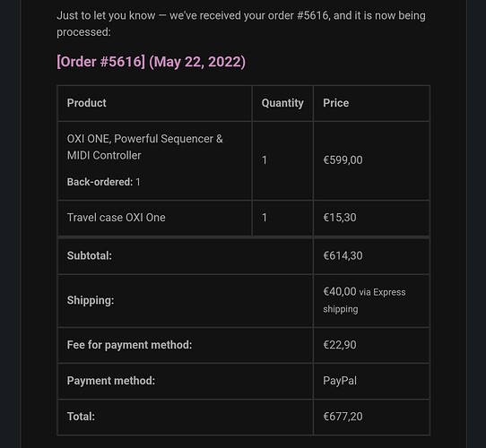Click the order received intro paragraph

(x=241, y=23)
